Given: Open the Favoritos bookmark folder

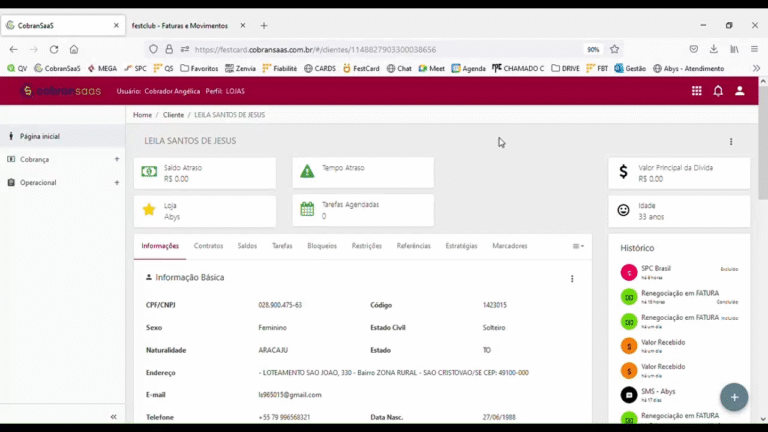Looking at the screenshot, I should click(x=199, y=69).
